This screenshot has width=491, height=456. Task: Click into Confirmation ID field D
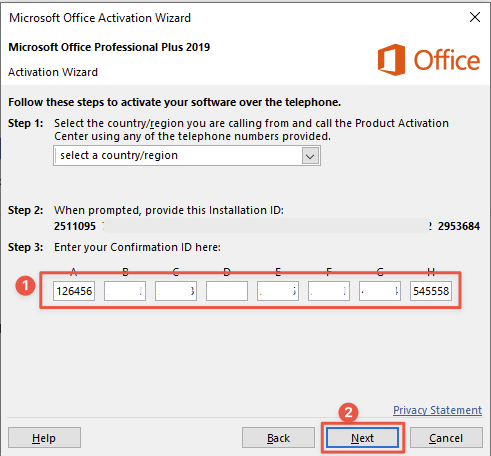click(x=227, y=291)
